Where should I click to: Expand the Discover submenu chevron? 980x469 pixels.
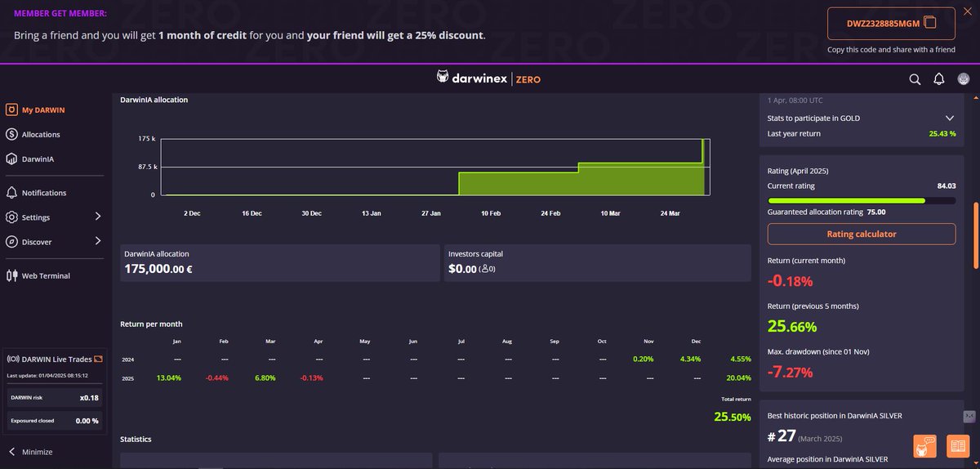coord(97,241)
